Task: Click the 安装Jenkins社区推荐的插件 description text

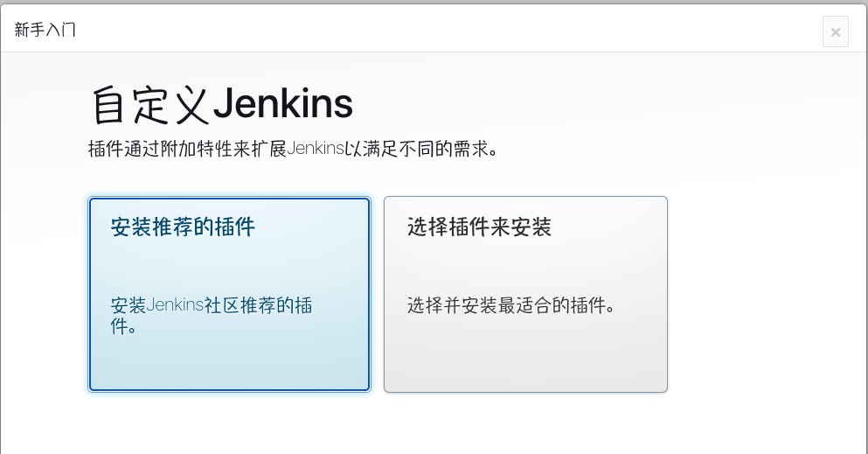Action: click(x=211, y=315)
